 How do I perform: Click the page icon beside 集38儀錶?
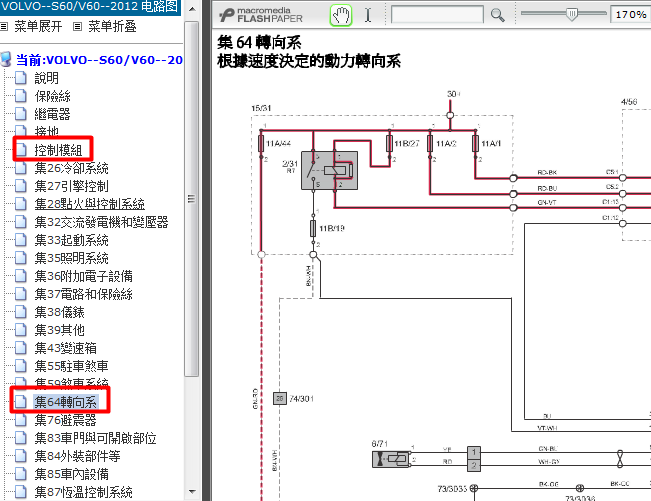[21, 312]
